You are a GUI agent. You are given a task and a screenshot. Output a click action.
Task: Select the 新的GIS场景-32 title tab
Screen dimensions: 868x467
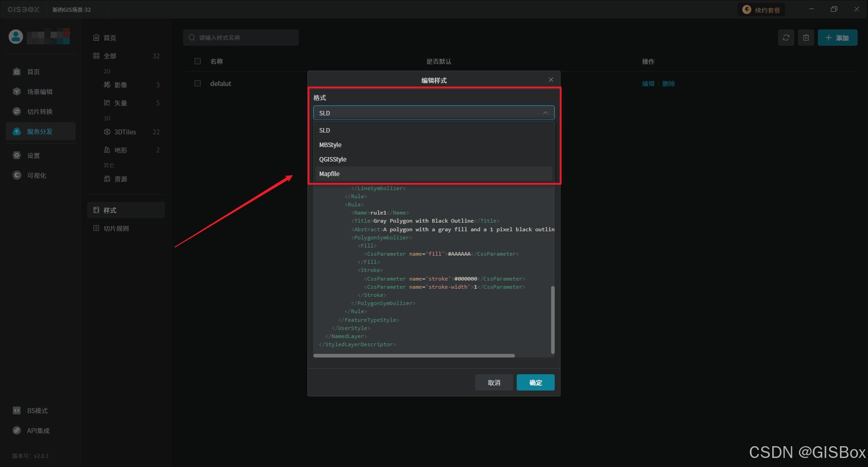[71, 10]
